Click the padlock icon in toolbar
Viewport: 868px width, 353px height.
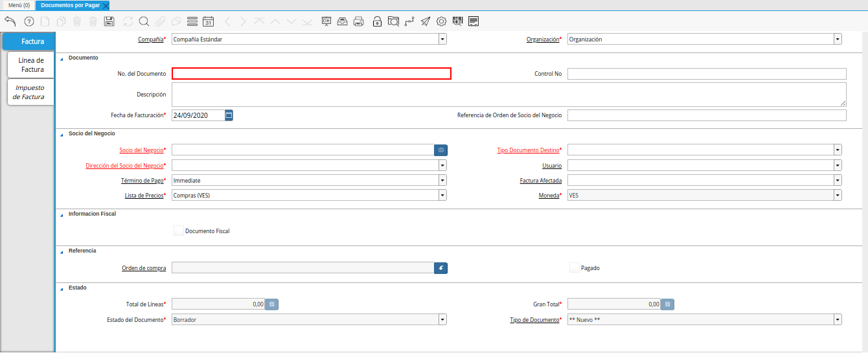pos(377,21)
